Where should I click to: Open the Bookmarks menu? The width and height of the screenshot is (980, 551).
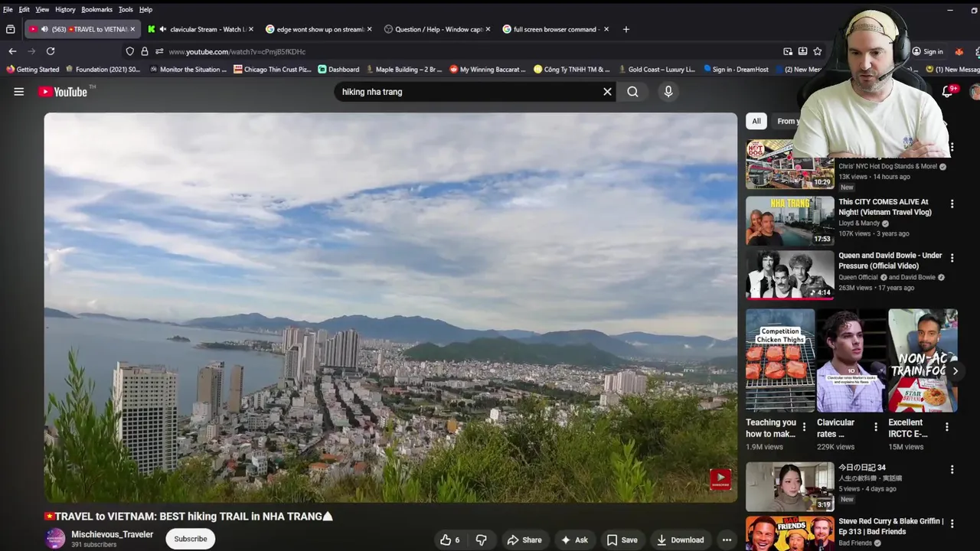[97, 9]
